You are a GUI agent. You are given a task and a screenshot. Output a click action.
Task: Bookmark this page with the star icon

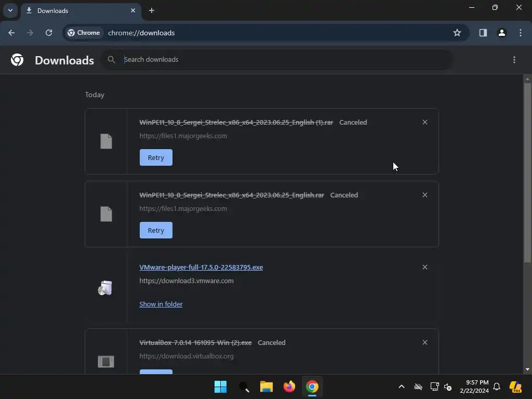tap(457, 33)
